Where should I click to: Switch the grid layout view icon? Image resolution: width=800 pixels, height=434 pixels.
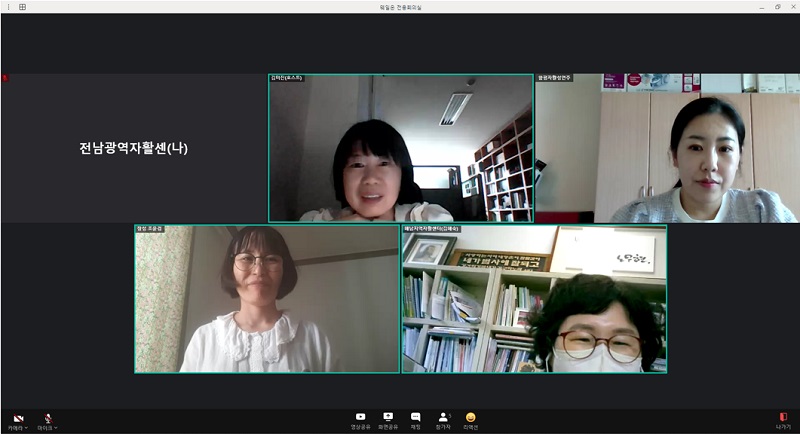tap(22, 7)
